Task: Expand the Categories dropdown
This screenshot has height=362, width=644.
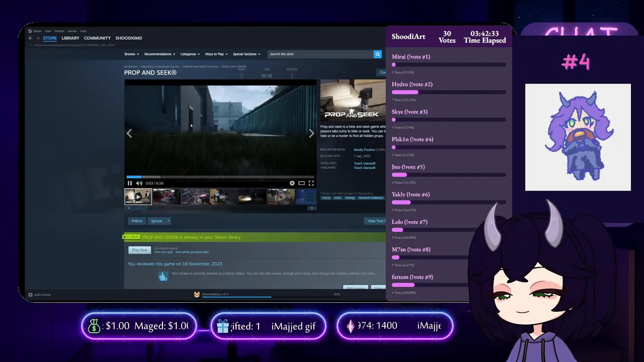Action: coord(190,54)
